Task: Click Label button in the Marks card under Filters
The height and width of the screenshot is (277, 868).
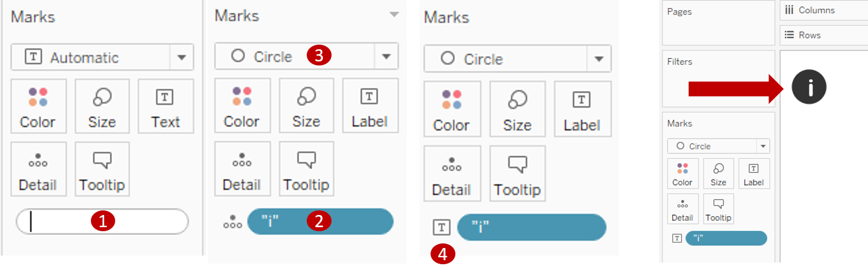Action: click(x=753, y=173)
